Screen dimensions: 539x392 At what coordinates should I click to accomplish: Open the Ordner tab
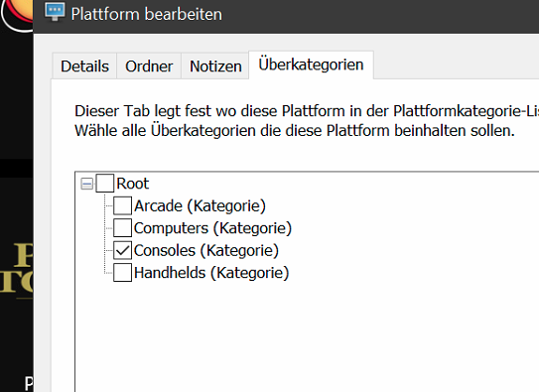coord(149,65)
